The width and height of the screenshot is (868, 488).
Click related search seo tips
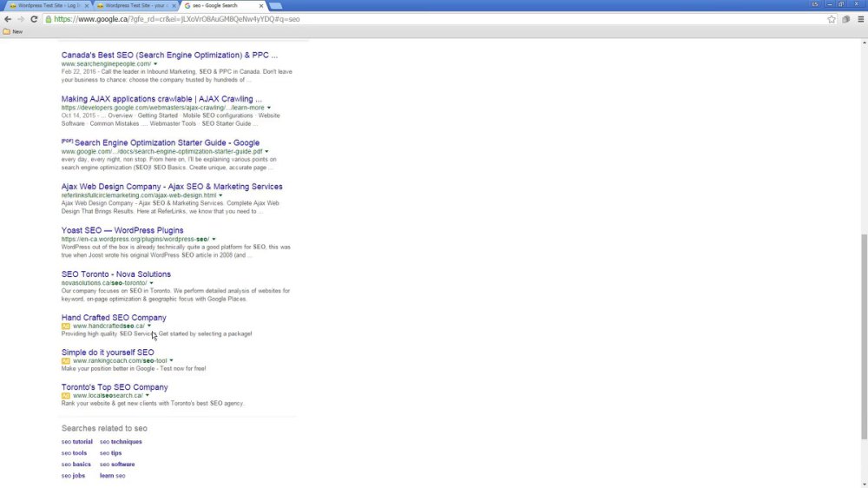(111, 452)
